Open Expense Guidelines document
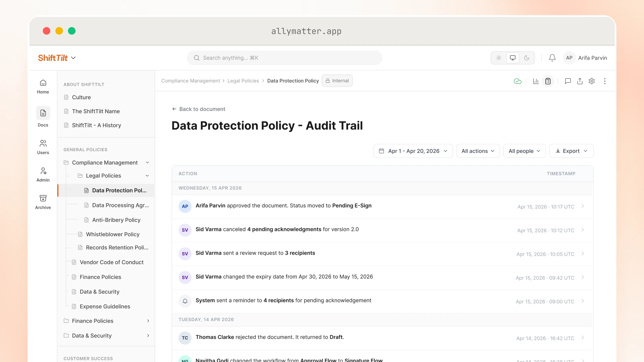The height and width of the screenshot is (362, 644). (105, 306)
